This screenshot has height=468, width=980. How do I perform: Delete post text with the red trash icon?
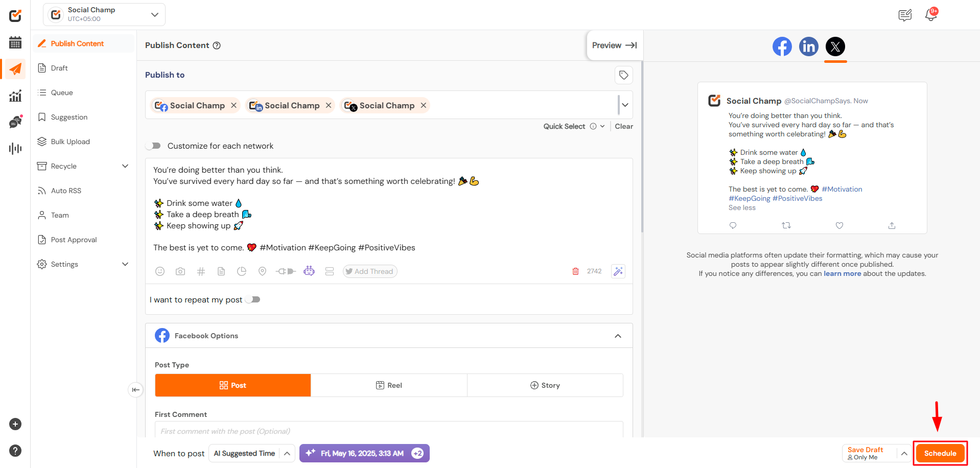tap(575, 271)
